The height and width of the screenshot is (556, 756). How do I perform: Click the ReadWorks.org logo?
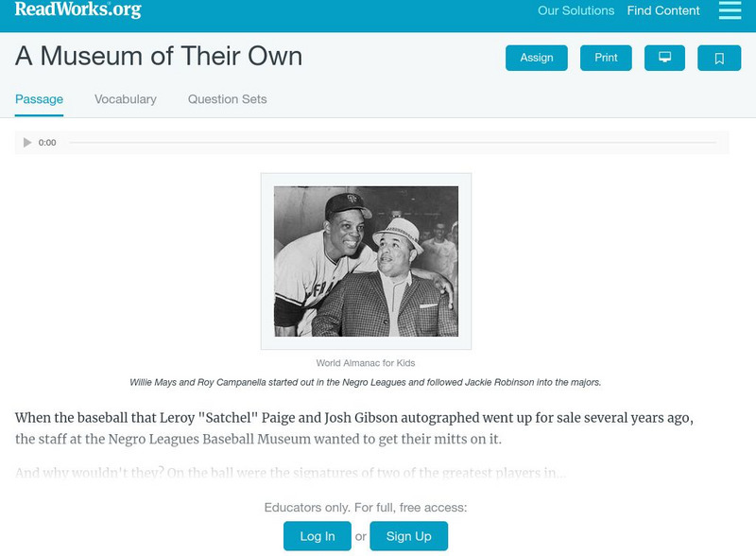coord(77,9)
